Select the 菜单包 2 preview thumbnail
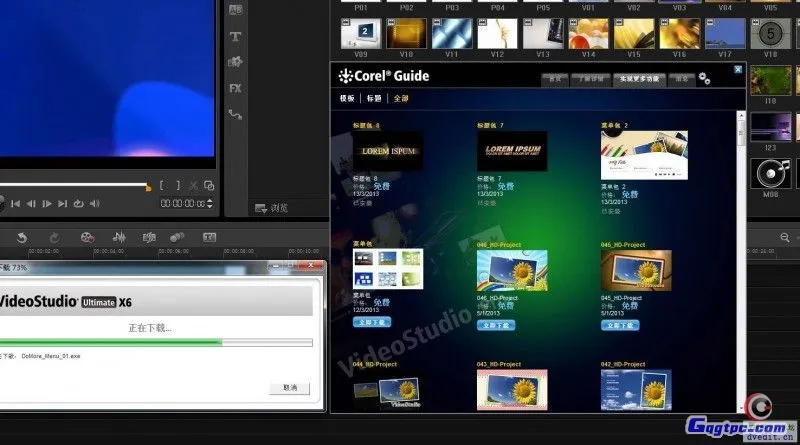The width and height of the screenshot is (800, 445). pyautogui.click(x=644, y=155)
